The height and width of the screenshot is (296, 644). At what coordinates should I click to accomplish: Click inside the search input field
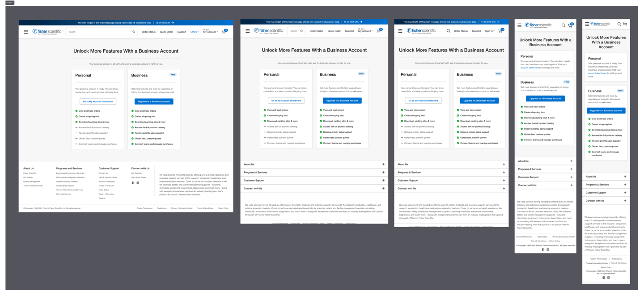pyautogui.click(x=94, y=32)
